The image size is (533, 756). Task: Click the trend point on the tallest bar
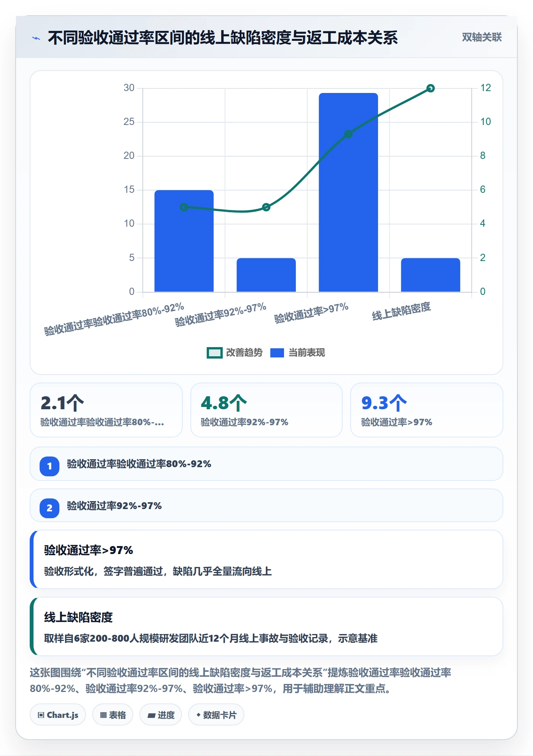point(348,134)
